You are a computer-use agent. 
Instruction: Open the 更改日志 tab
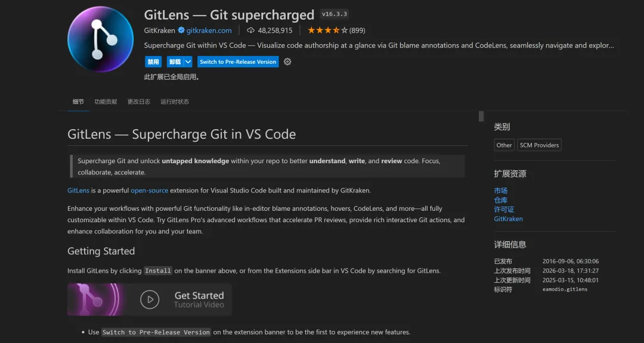pyautogui.click(x=139, y=102)
